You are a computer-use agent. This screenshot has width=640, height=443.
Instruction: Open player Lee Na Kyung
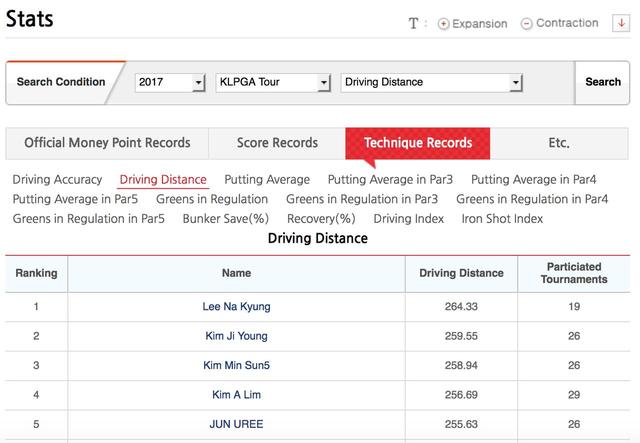click(x=236, y=307)
